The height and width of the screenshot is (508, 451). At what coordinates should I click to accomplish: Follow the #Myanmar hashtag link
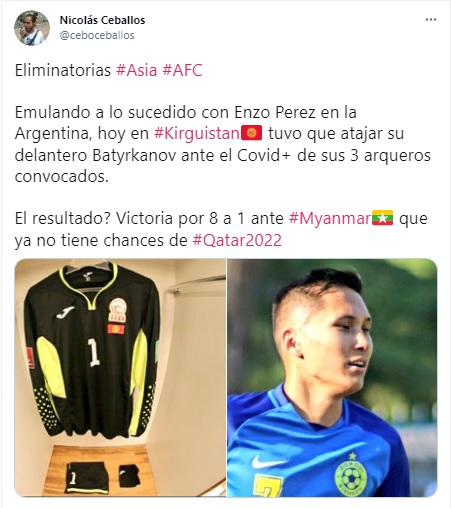click(330, 219)
